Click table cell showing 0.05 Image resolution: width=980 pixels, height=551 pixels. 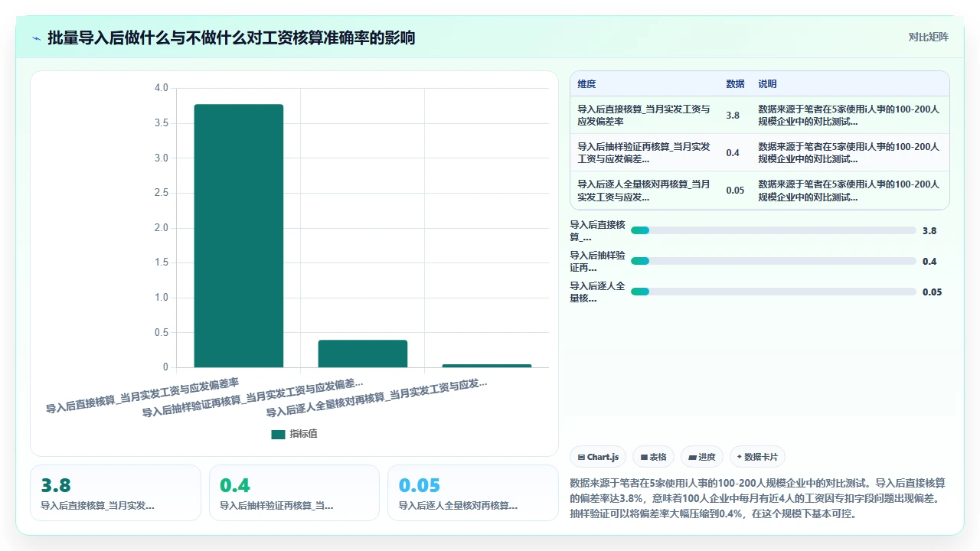735,191
